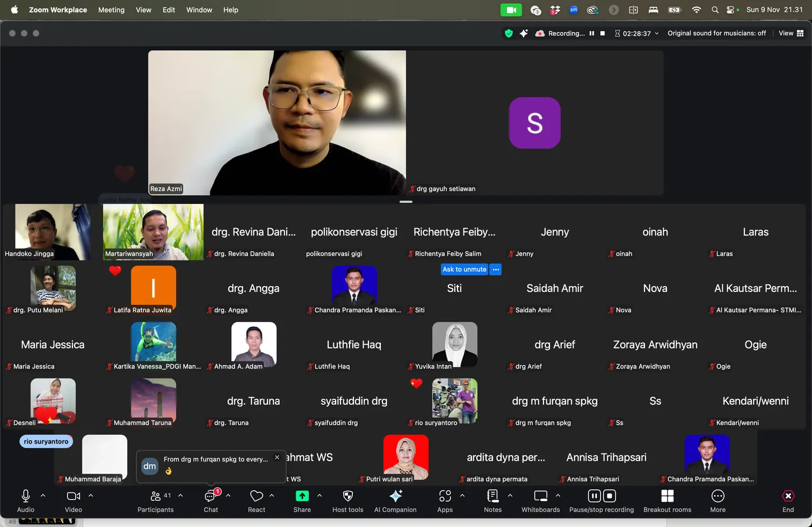Screen dimensions: 812x527
Task: Click the Share screen icon
Action: tap(302, 497)
